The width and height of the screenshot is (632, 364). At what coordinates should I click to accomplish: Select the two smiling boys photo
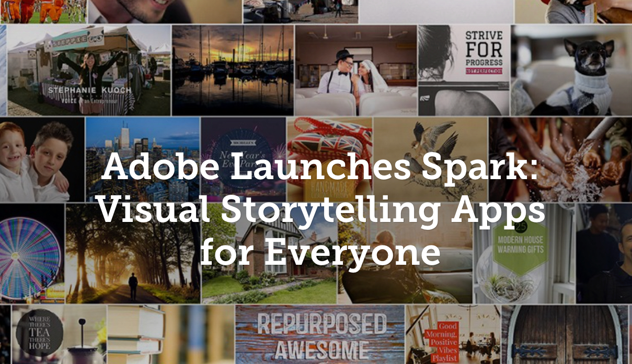coord(42,160)
